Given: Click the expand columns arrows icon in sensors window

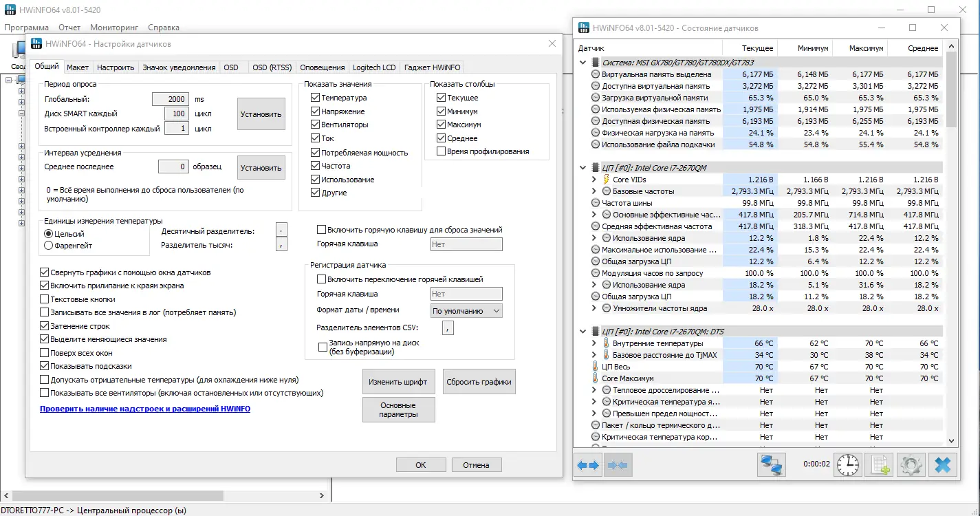Looking at the screenshot, I should point(588,465).
